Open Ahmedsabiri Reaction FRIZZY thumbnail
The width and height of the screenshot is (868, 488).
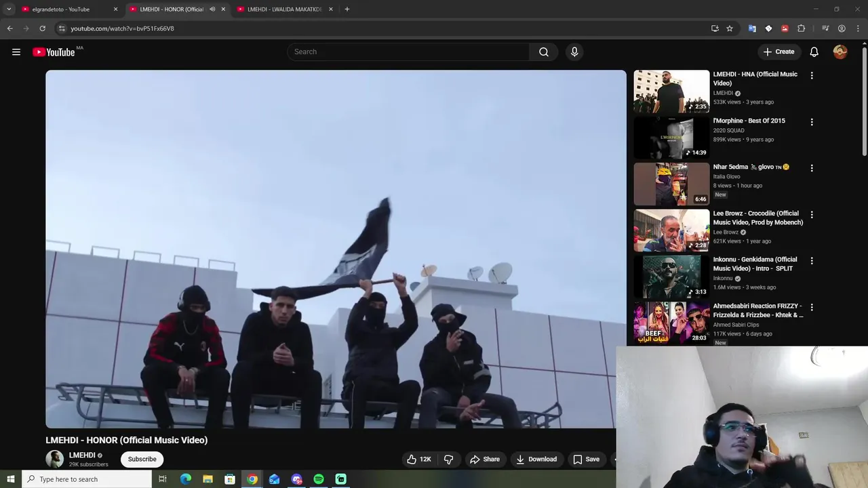pos(671,323)
